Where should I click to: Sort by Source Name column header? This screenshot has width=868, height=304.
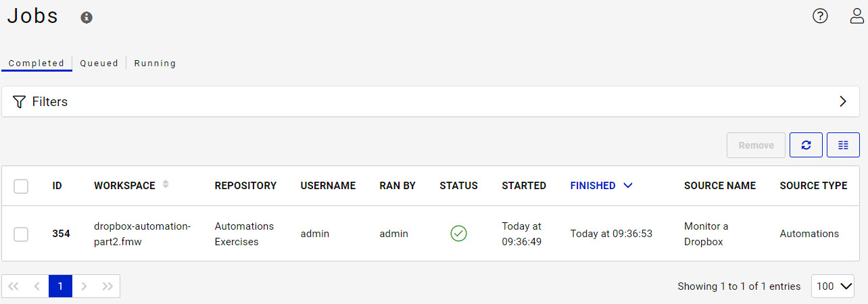tap(720, 186)
